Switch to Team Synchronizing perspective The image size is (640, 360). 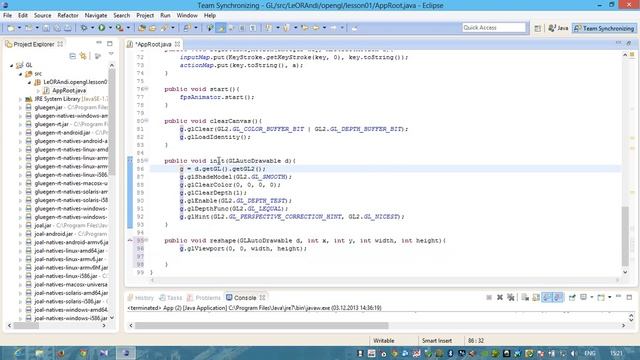[x=604, y=28]
